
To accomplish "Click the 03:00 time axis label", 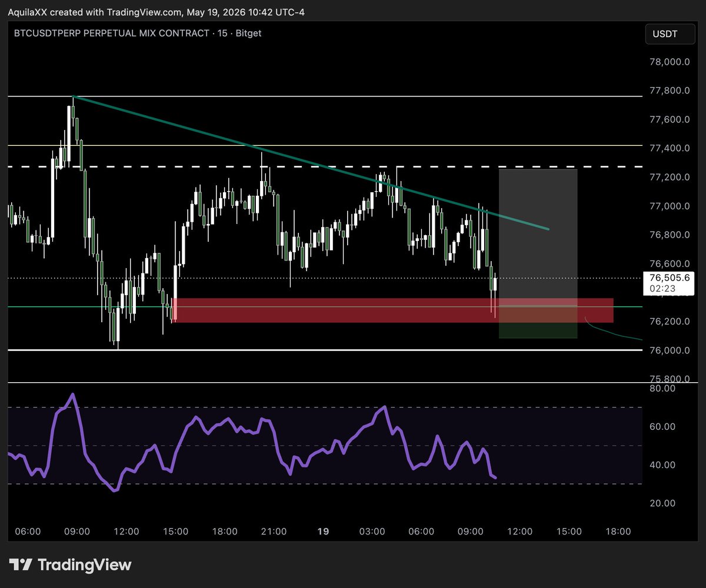I will tap(372, 531).
